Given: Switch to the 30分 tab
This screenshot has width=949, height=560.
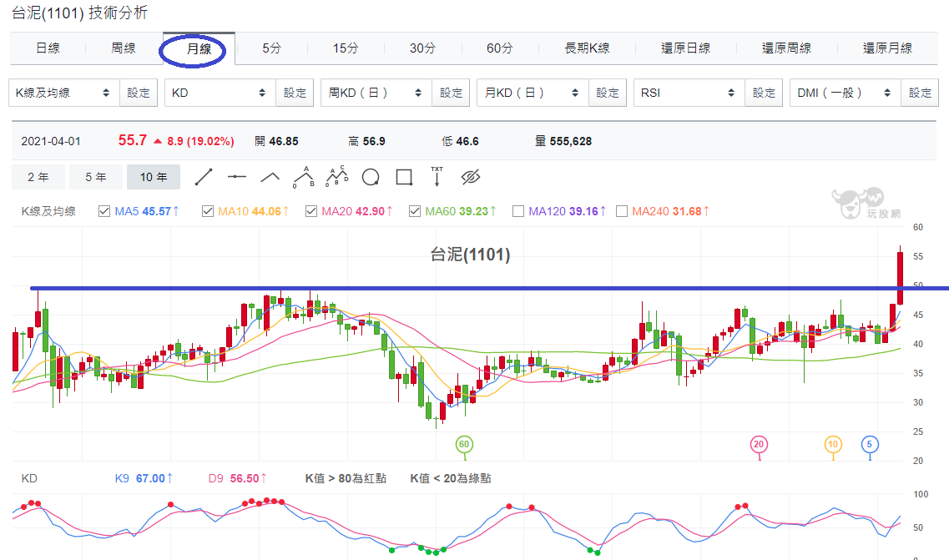Looking at the screenshot, I should coord(422,48).
